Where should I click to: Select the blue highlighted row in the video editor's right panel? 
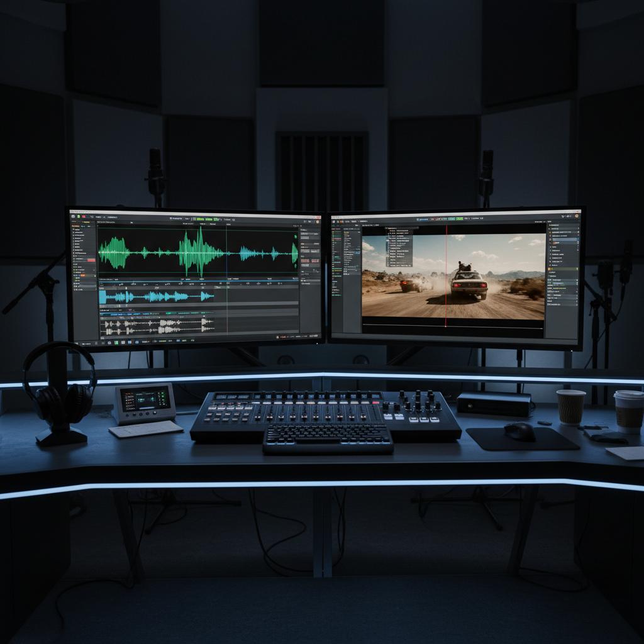(563, 240)
